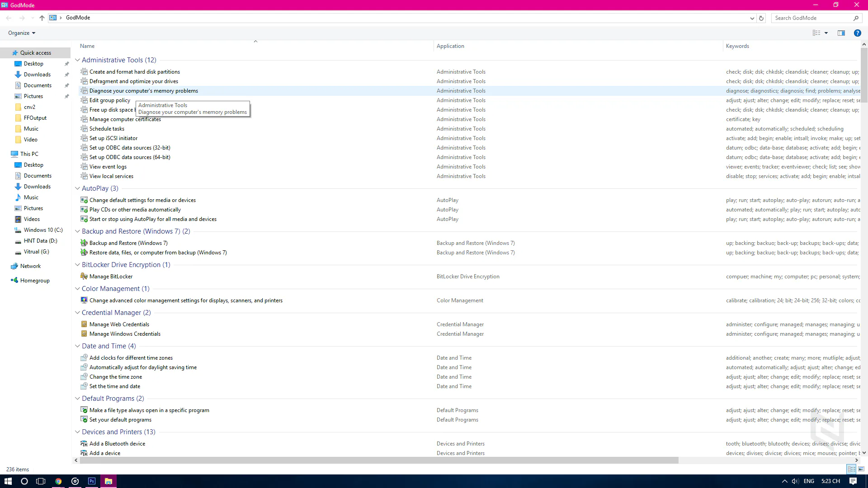The height and width of the screenshot is (488, 868).
Task: Collapse the Devices and Printers group
Action: (77, 432)
